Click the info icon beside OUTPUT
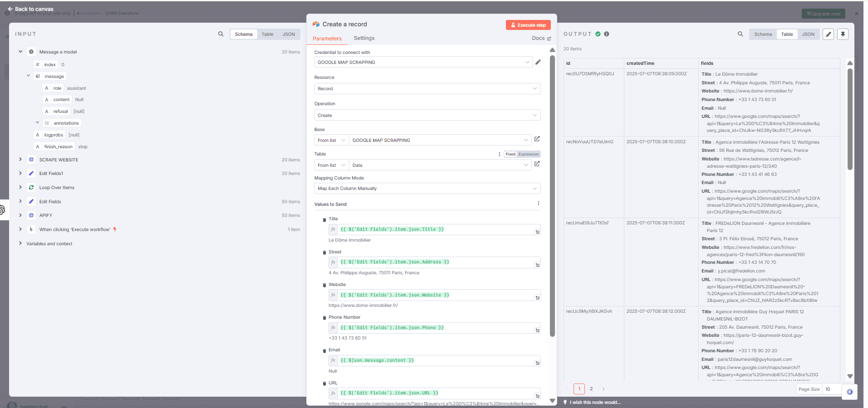868x408 pixels. (607, 34)
